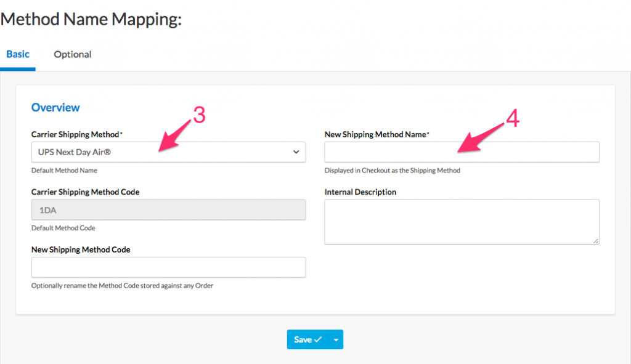Viewport: 631px width, 364px height.
Task: Click the New Shipping Method Name label
Action: point(376,134)
